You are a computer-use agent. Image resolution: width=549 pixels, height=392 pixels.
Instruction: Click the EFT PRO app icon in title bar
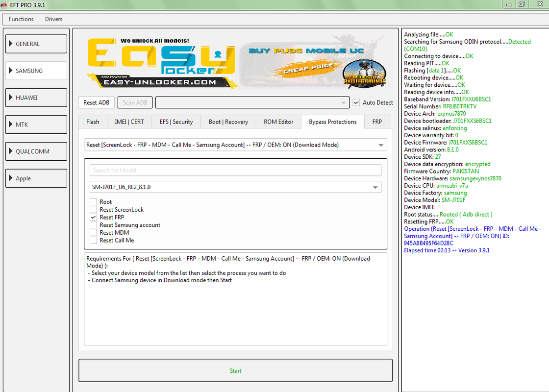(x=4, y=5)
